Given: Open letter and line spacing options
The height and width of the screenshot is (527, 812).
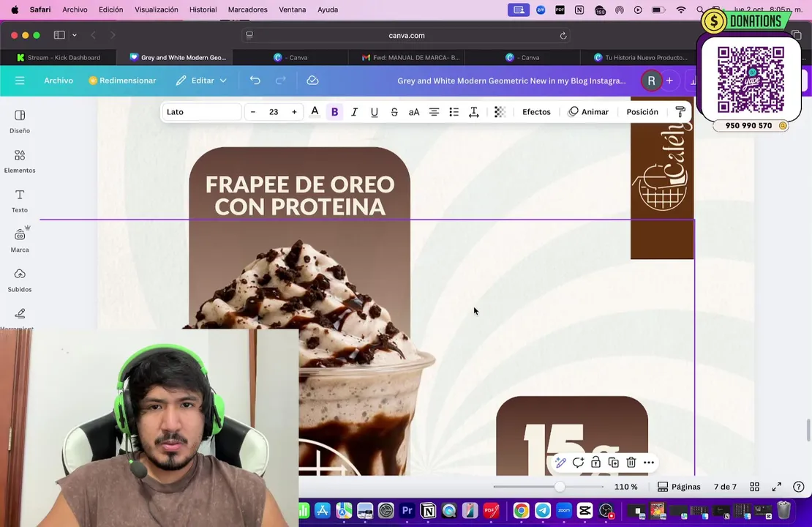Looking at the screenshot, I should (x=474, y=112).
